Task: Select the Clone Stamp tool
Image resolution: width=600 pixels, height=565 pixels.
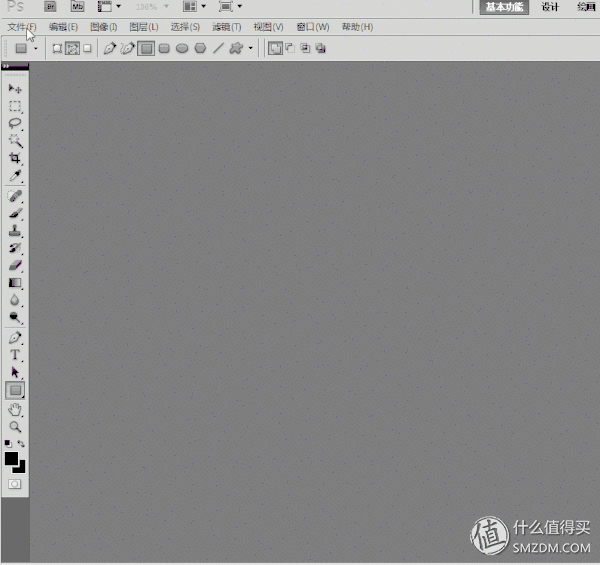Action: (x=15, y=231)
